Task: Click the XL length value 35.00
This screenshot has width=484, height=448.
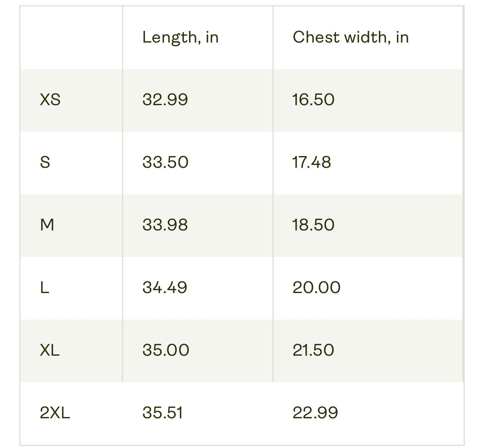Action: [166, 350]
